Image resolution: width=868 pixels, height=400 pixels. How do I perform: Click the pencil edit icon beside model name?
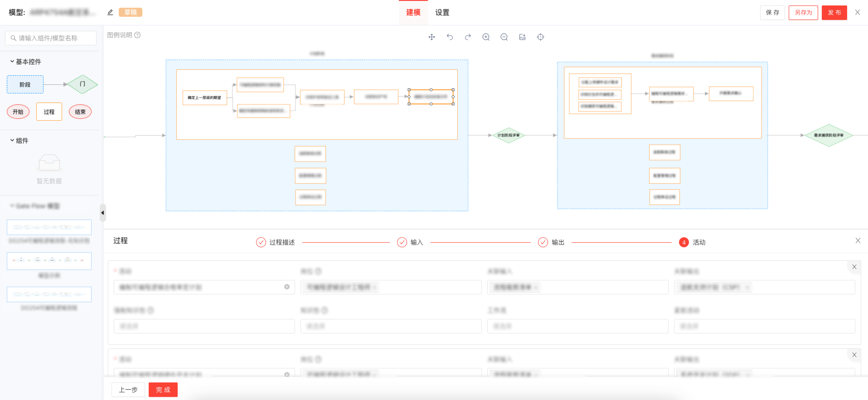[x=110, y=12]
